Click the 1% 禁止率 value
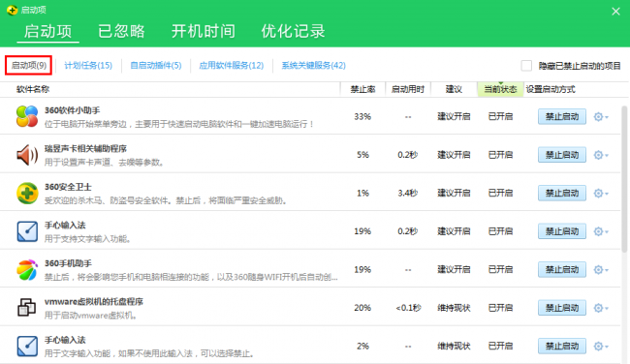This screenshot has height=364, width=630. pyautogui.click(x=362, y=194)
